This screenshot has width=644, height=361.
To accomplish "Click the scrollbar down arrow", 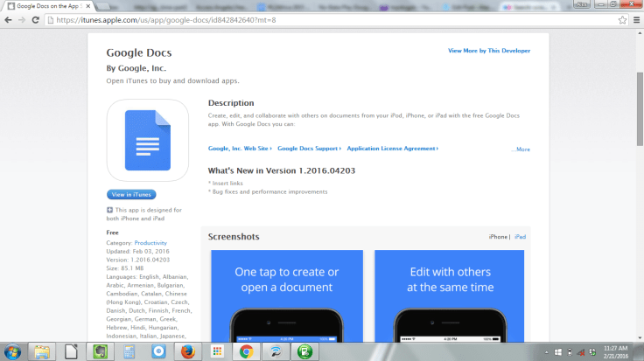I will 640,338.
